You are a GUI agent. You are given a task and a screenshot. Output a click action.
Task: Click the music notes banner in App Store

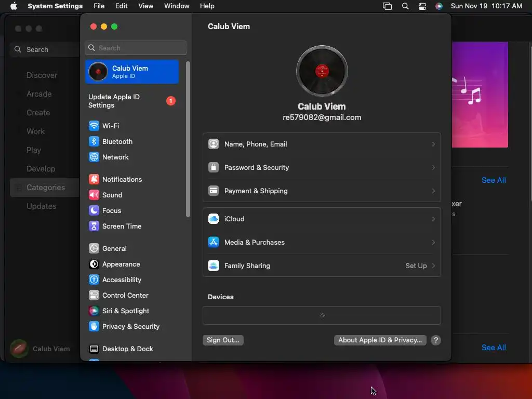pos(480,95)
